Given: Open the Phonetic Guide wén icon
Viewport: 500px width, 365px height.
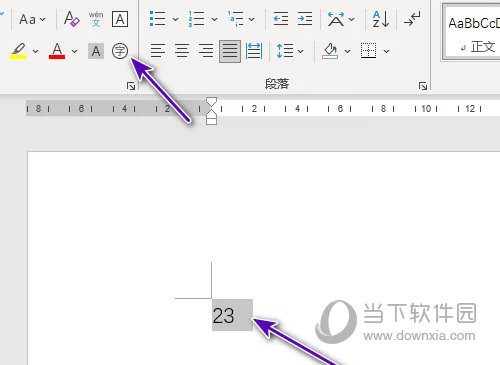Looking at the screenshot, I should pyautogui.click(x=96, y=19).
